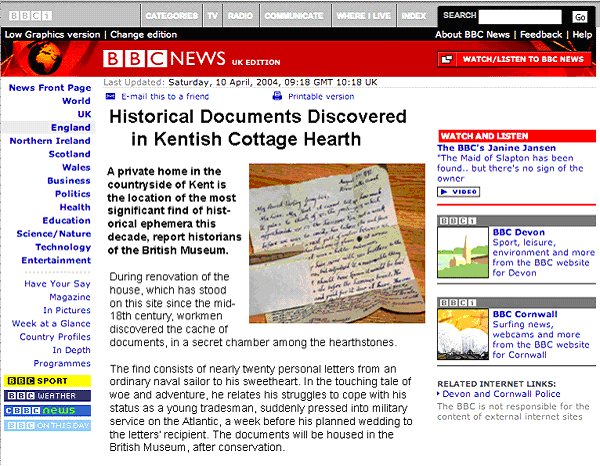
Task: Open Have Your Say
Action: 57,284
